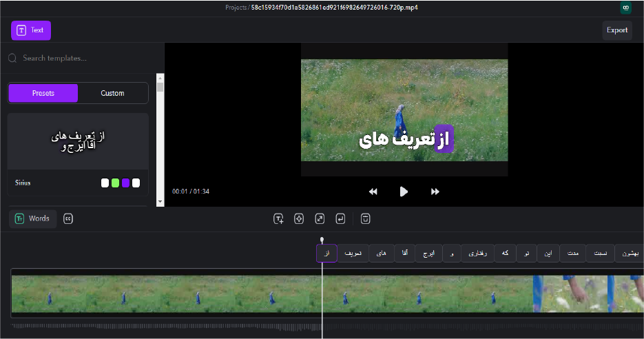
Task: Click the 00:01 / 01:34 time display
Action: 191,192
